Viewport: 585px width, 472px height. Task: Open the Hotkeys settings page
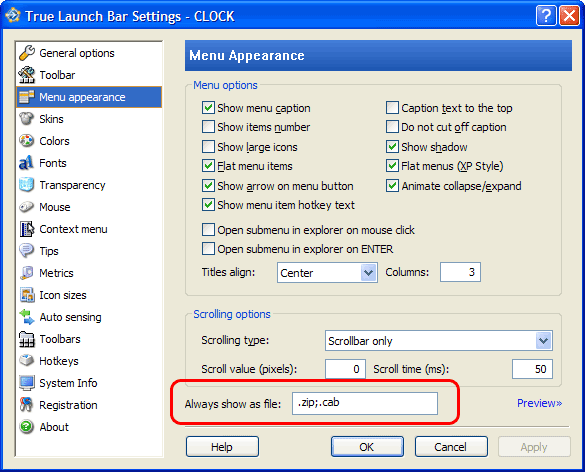click(x=89, y=361)
